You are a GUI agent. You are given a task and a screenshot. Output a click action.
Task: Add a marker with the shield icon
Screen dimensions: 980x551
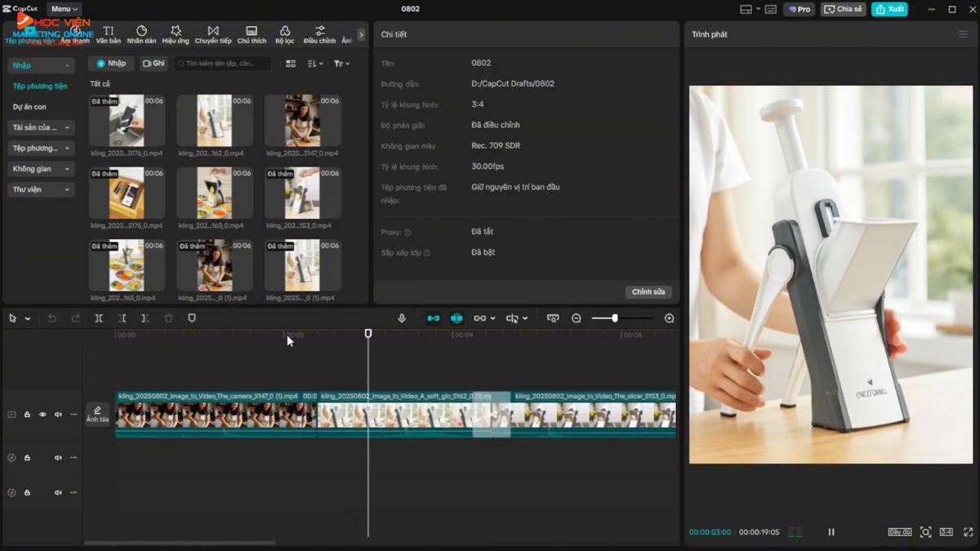pyautogui.click(x=192, y=318)
